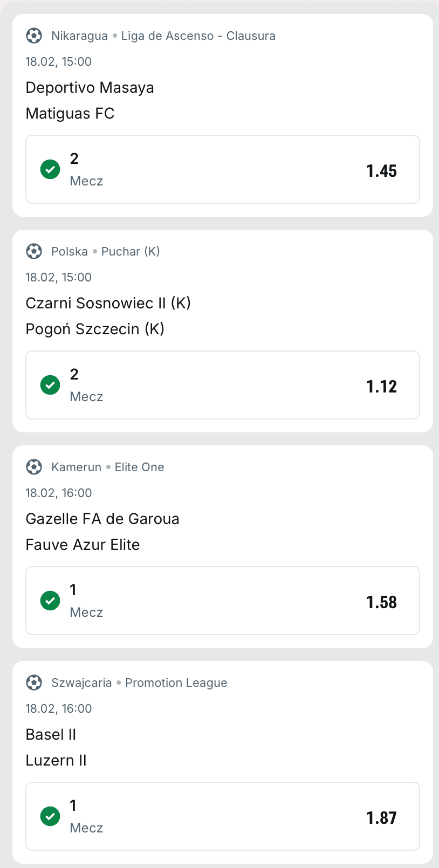The image size is (439, 868).
Task: Click the 1.58 odds value
Action: [x=381, y=602]
